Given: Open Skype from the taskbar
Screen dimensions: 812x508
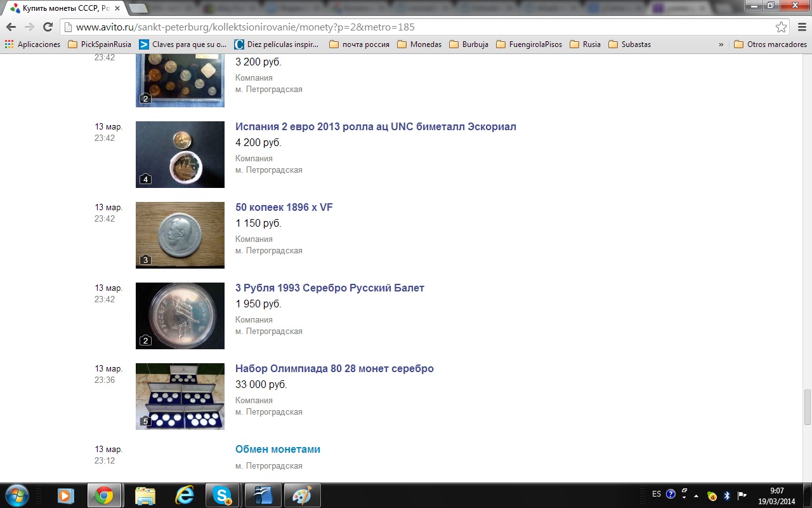Looking at the screenshot, I should 222,495.
